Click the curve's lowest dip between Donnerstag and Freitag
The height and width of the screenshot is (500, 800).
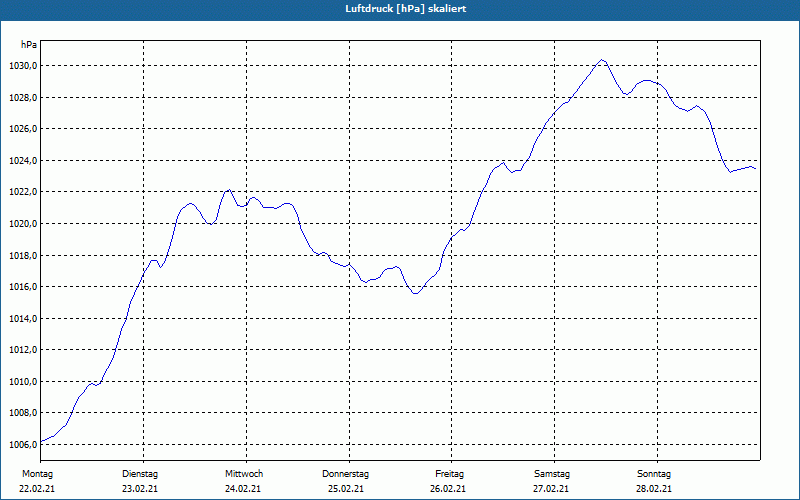coord(415,293)
